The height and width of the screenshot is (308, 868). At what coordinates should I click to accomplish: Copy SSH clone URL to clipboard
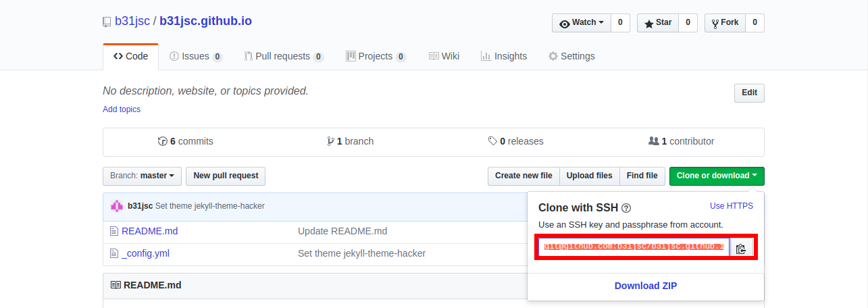pyautogui.click(x=741, y=248)
